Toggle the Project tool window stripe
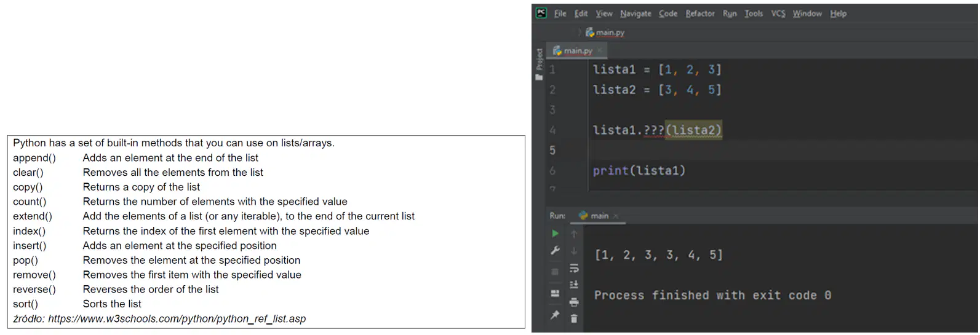Viewport: 980px width, 335px height. (540, 64)
